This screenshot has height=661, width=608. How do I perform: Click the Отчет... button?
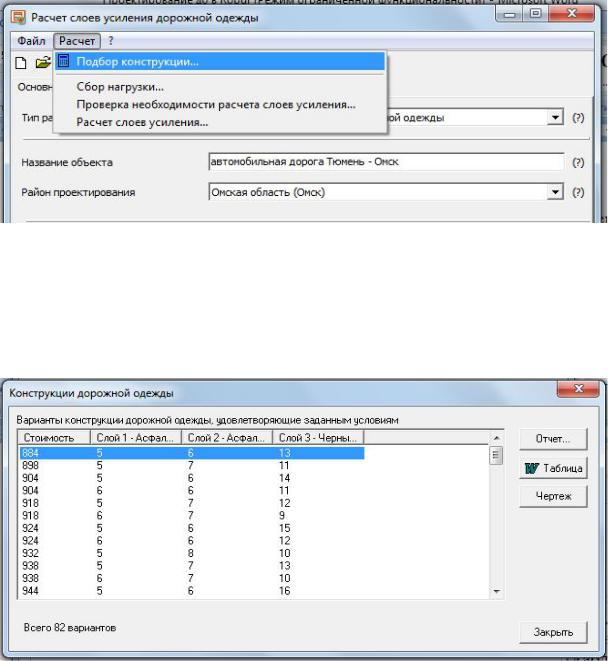click(x=553, y=439)
